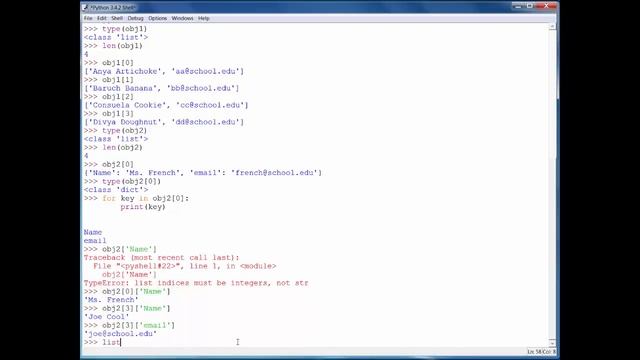This screenshot has height=360, width=640.
Task: Click the Baruch Banana list output
Action: coord(162,88)
